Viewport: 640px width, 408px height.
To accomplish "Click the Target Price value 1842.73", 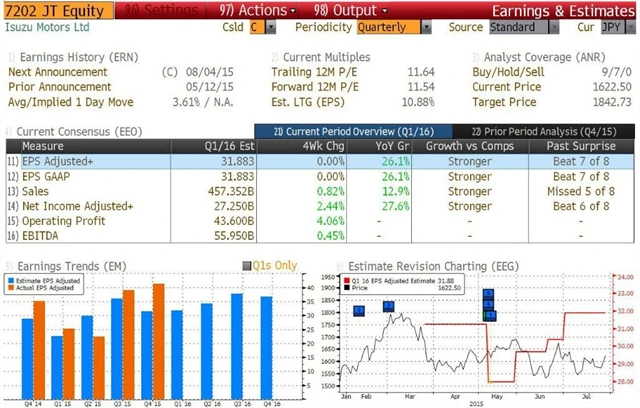I will 612,102.
